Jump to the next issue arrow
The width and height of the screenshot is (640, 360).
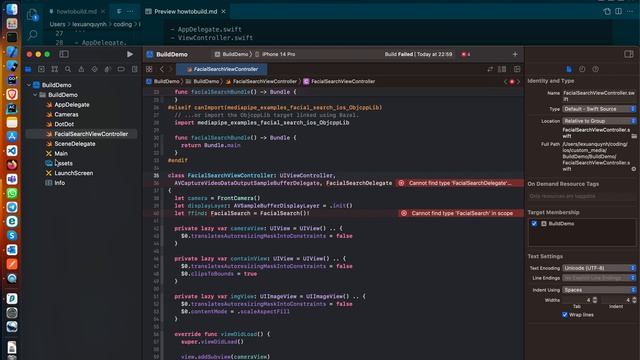[518, 82]
